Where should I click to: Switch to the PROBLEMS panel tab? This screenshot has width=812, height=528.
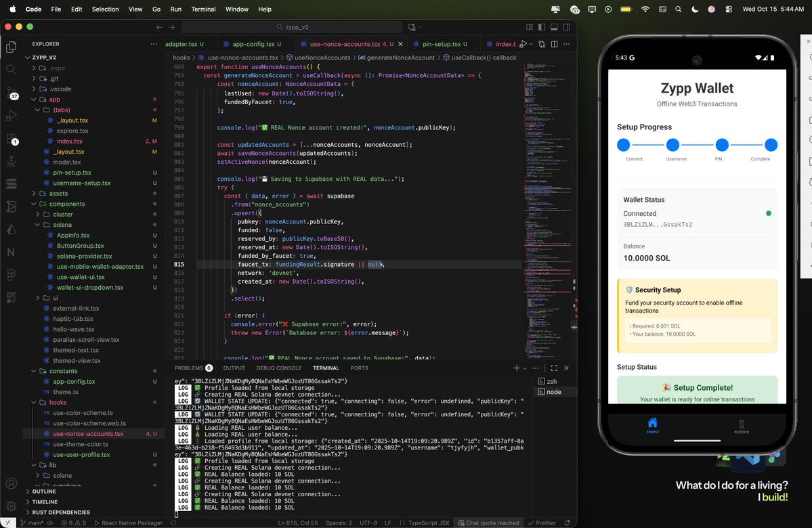193,368
